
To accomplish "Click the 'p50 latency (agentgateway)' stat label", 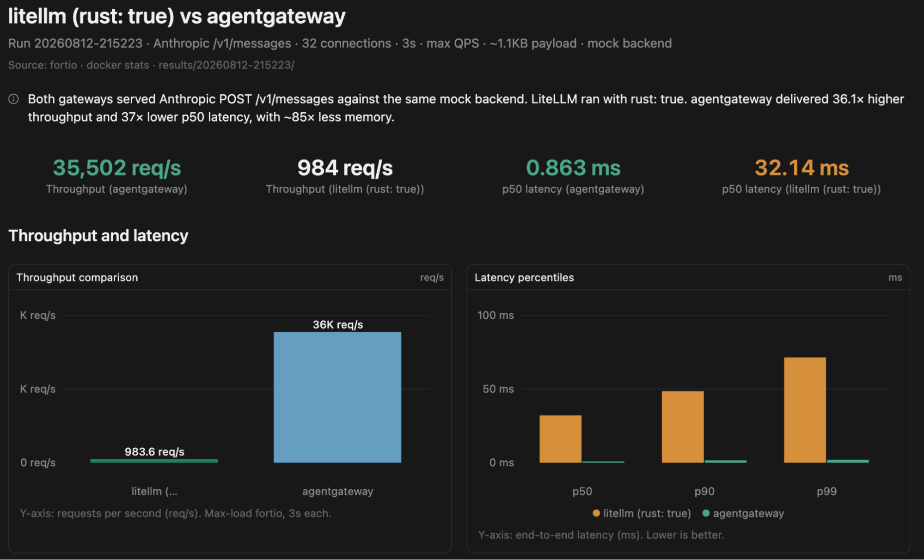I will click(573, 189).
